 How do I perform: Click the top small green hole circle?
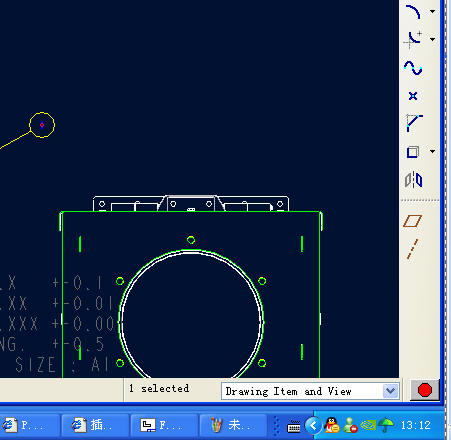point(191,240)
